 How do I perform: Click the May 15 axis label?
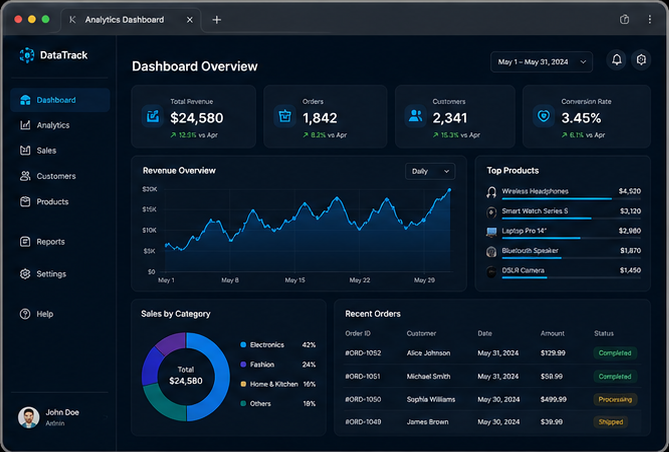point(295,280)
